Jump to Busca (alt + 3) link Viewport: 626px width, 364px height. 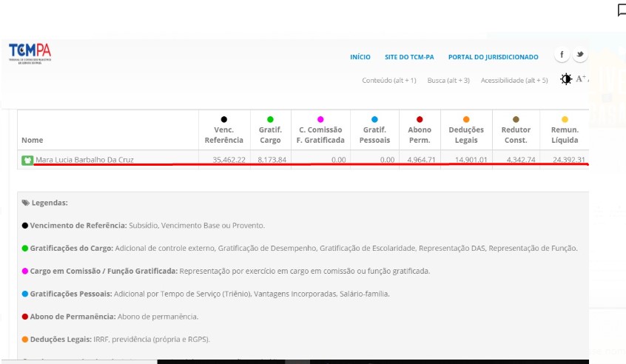(x=448, y=80)
